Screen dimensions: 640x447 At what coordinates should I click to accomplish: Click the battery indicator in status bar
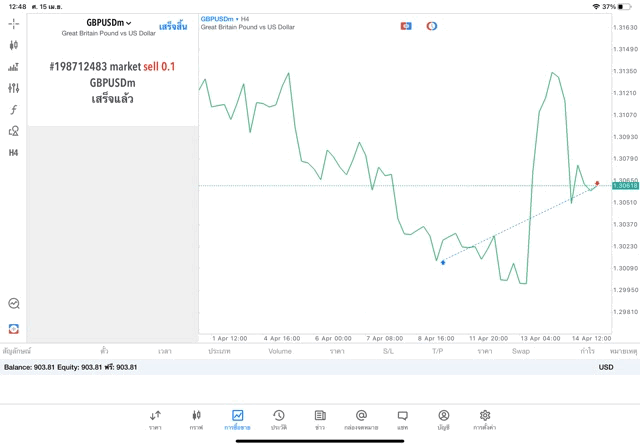(624, 7)
